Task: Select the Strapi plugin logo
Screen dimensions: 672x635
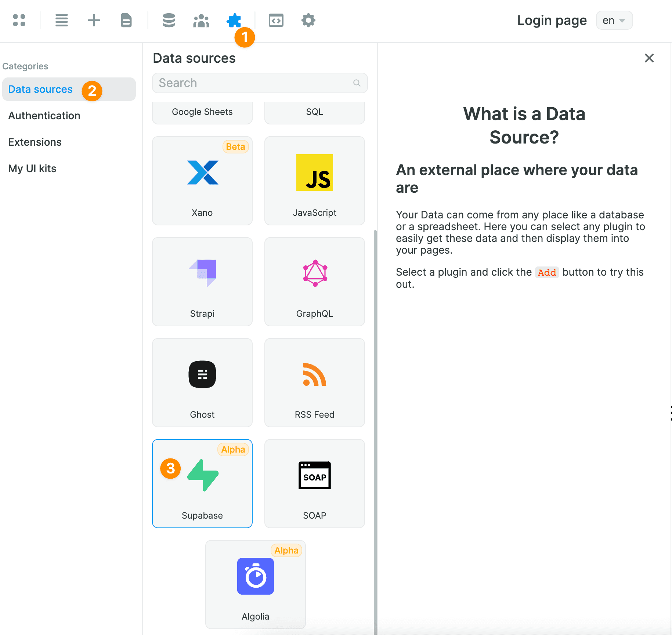Action: point(203,273)
